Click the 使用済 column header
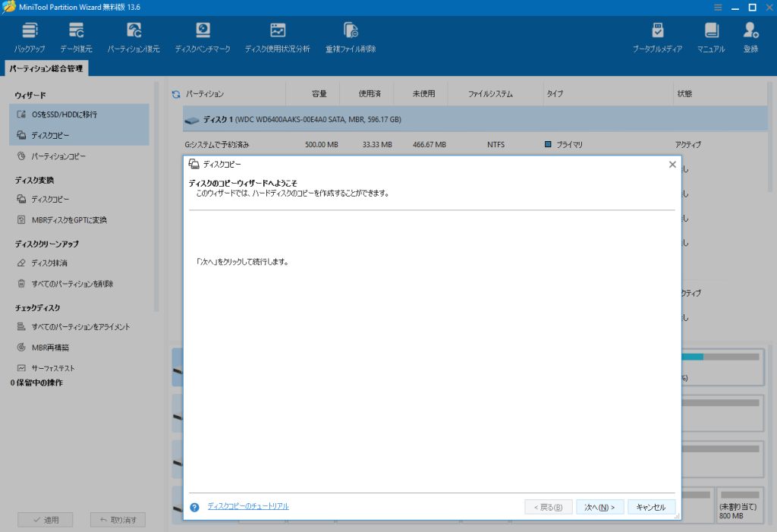 click(x=370, y=93)
